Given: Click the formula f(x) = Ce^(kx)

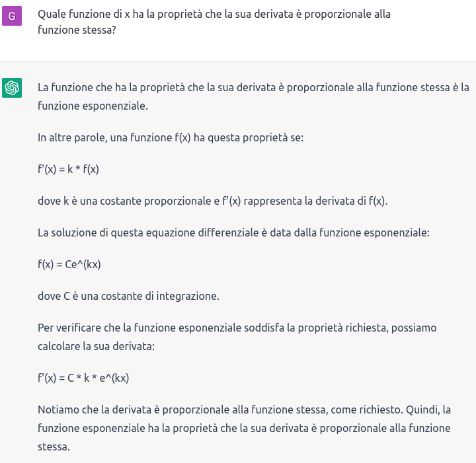Looking at the screenshot, I should click(69, 264).
